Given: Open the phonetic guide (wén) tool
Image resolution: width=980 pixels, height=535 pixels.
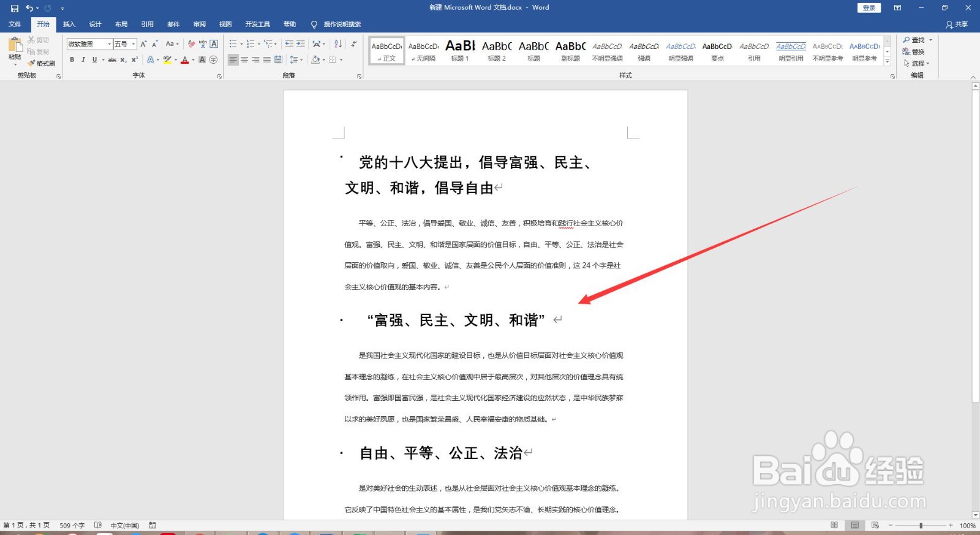Looking at the screenshot, I should pyautogui.click(x=203, y=44).
